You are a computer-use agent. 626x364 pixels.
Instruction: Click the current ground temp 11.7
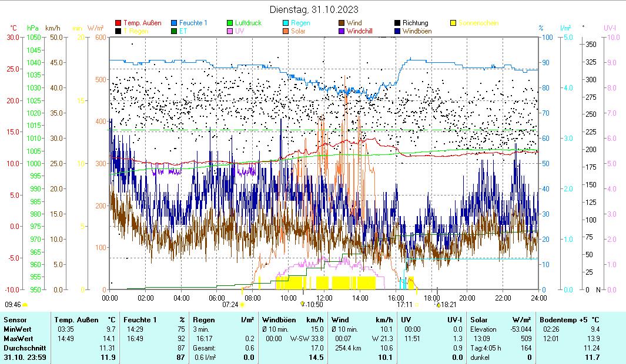(x=592, y=357)
